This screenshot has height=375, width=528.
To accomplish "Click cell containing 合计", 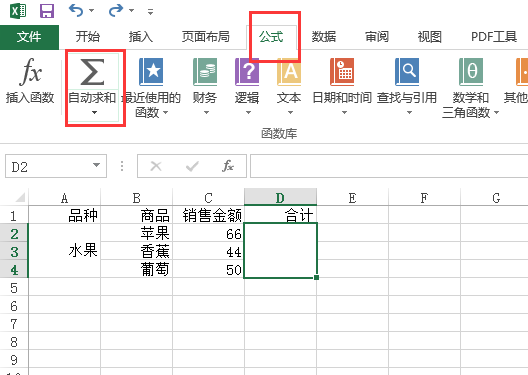I will (280, 215).
